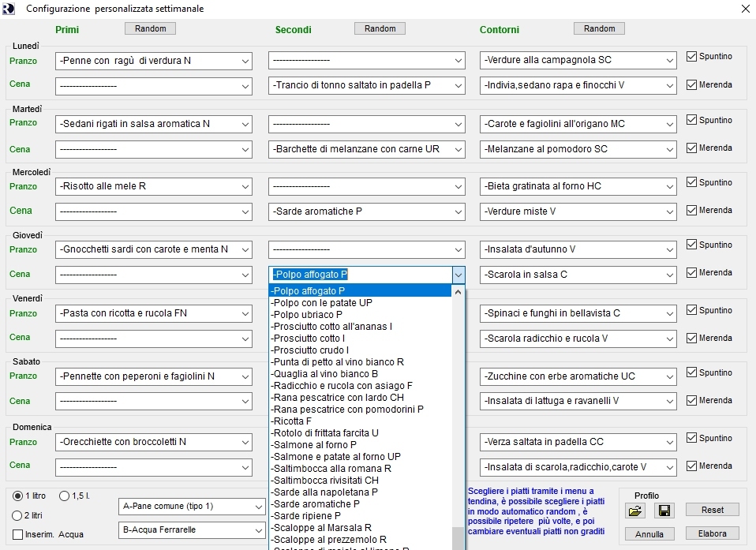756x550 pixels.
Task: Uncheck Merenda for Lunedì
Action: click(x=691, y=85)
